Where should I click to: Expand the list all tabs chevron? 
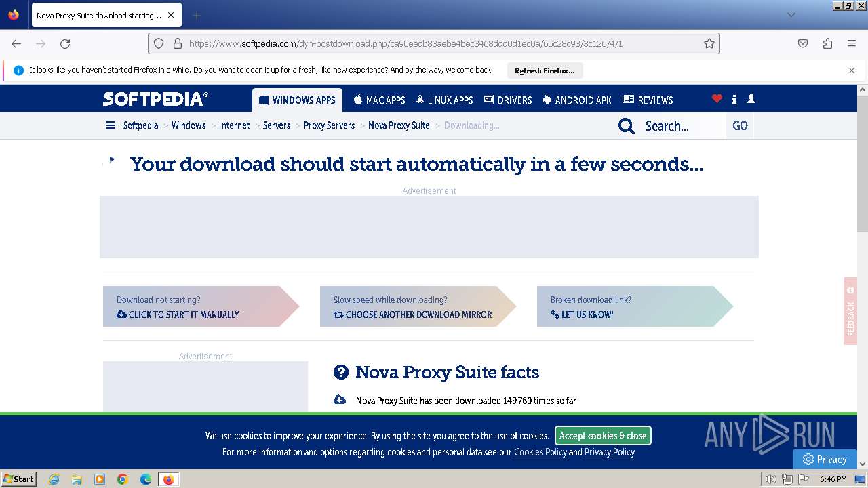click(x=791, y=15)
